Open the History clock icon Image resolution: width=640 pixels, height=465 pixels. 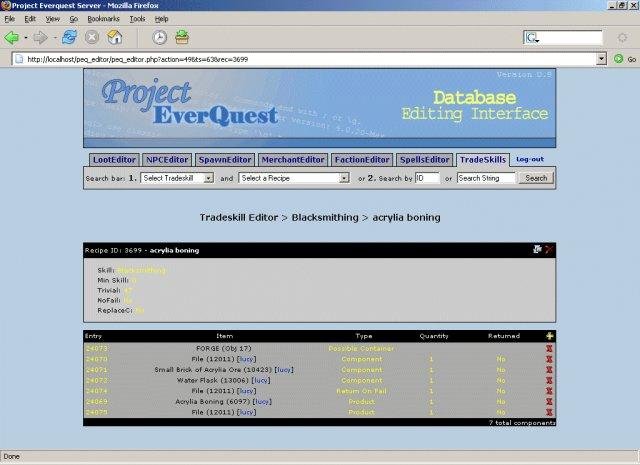pos(159,38)
